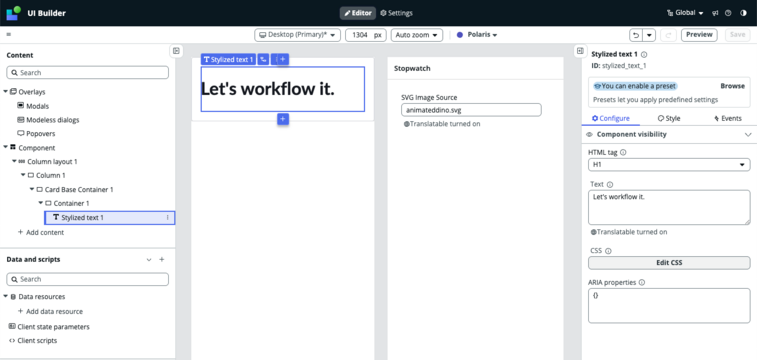Click the plus button below the text component
The height and width of the screenshot is (360, 757).
pyautogui.click(x=283, y=119)
